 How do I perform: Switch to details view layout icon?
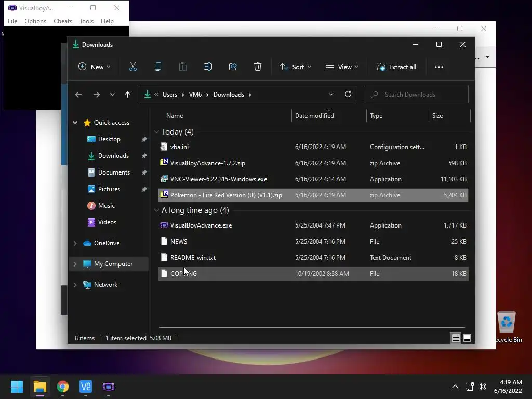tap(456, 338)
